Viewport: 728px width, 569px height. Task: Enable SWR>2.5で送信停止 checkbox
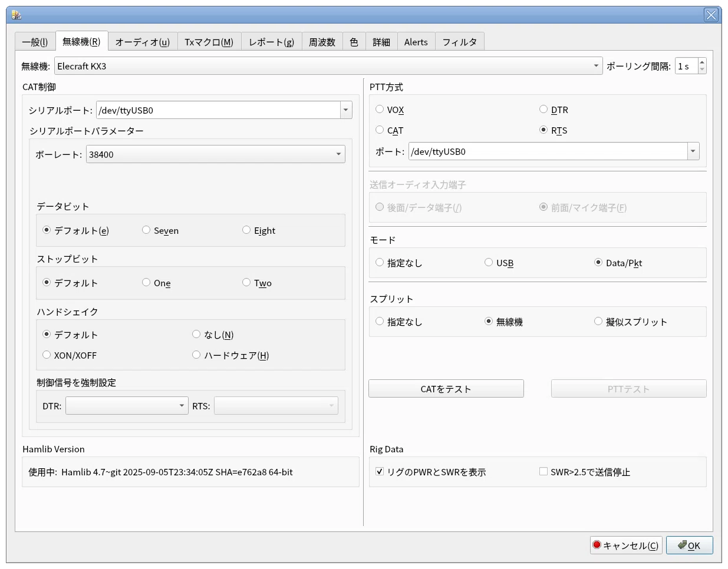point(585,472)
